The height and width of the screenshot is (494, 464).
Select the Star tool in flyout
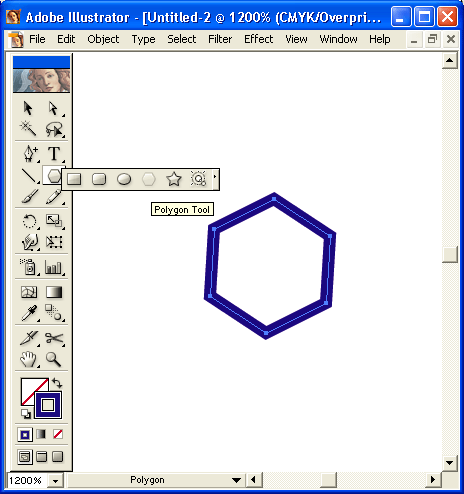pos(174,179)
